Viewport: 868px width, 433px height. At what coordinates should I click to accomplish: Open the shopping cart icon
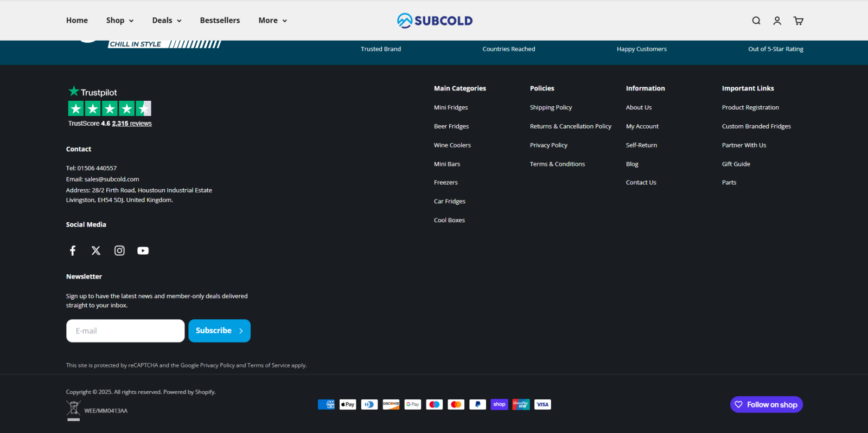click(x=798, y=21)
